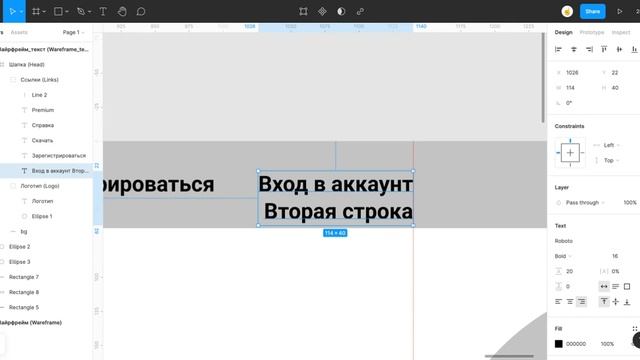Screen dimensions: 640x360
Task: Select the Comment tool
Action: (141, 11)
